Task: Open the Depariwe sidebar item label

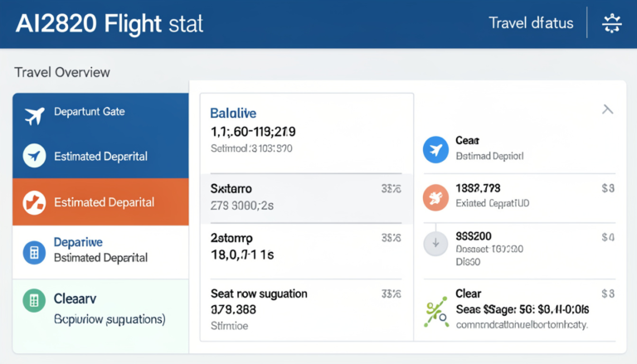Action: [x=77, y=242]
